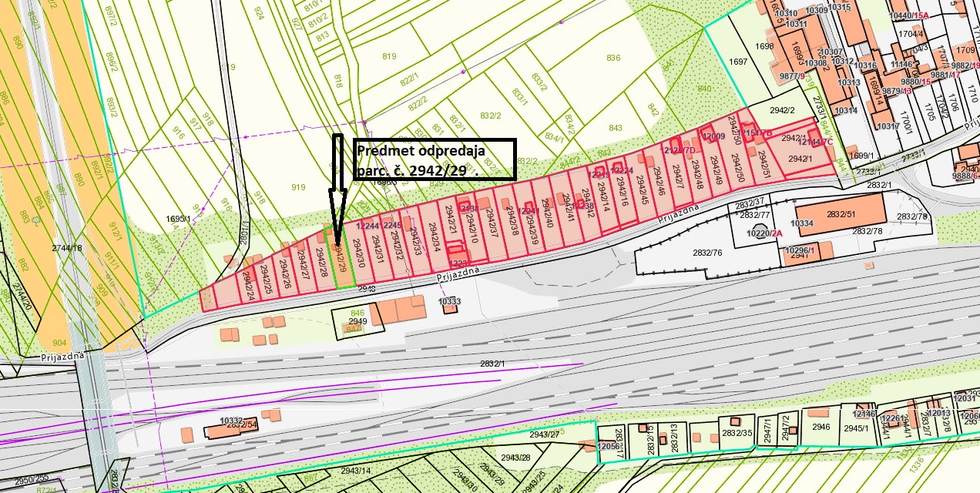Click the 'Predmet odpredaja' annotation box
Viewport: 980px width, 493px height.
point(434,160)
